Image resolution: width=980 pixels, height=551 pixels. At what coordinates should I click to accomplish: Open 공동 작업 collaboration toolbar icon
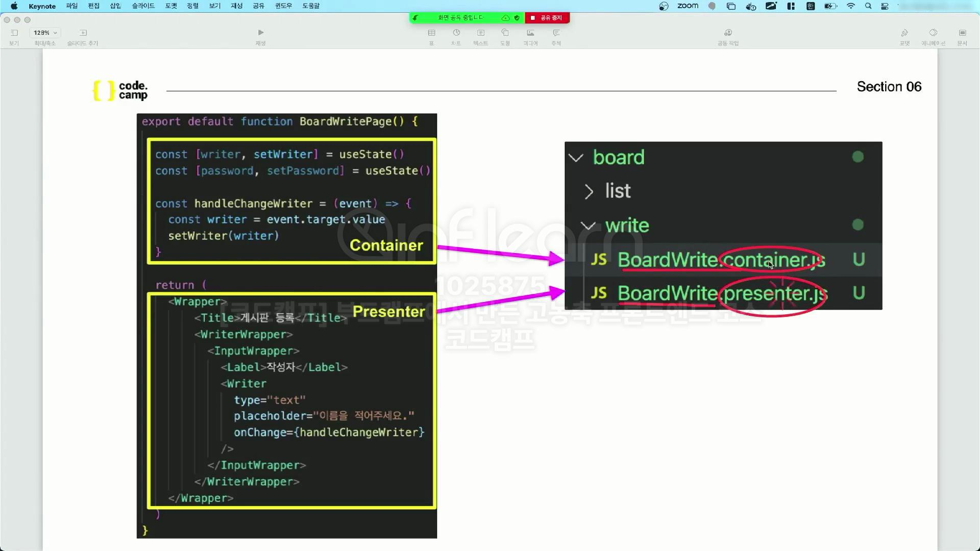(728, 33)
